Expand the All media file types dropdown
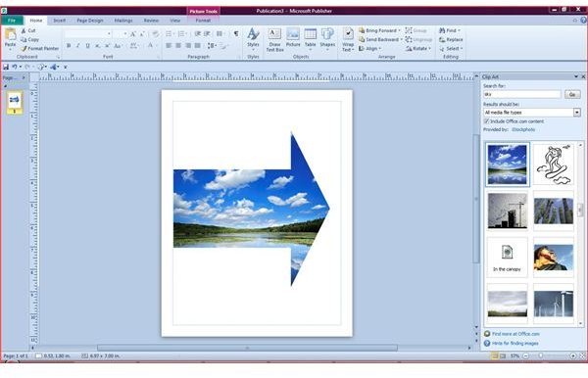Viewport: 588px width, 378px height. (577, 113)
